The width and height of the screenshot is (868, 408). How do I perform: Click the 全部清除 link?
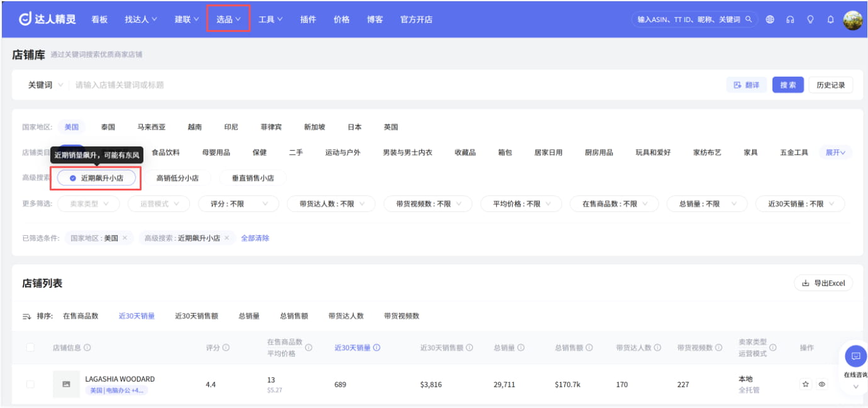tap(255, 238)
